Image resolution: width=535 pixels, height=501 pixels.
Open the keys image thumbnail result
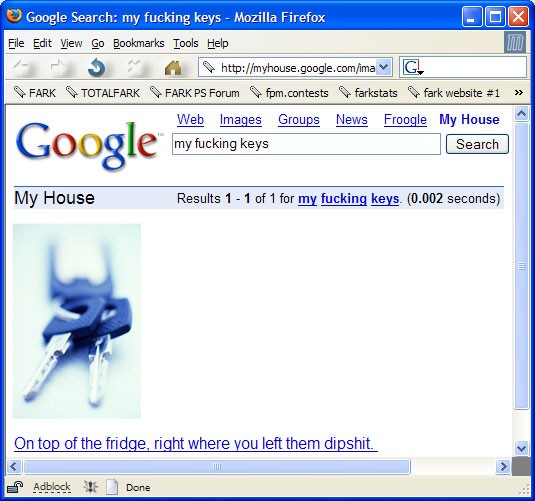click(77, 321)
